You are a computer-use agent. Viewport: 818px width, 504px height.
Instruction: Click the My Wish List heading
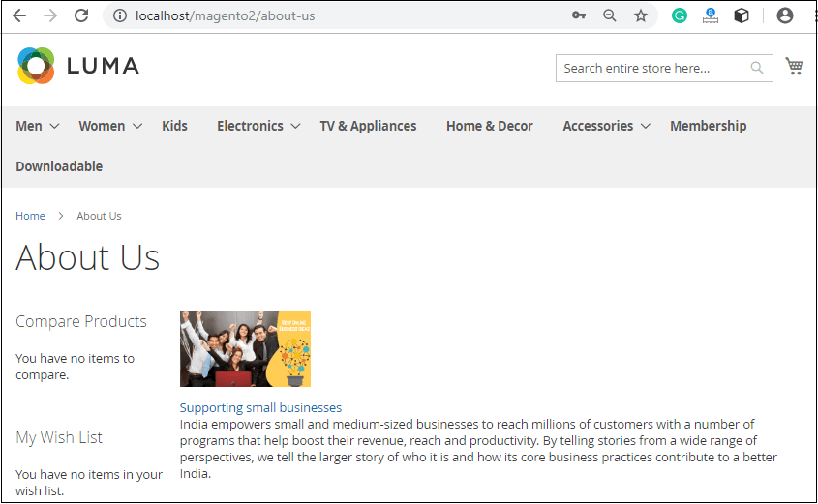click(x=59, y=437)
